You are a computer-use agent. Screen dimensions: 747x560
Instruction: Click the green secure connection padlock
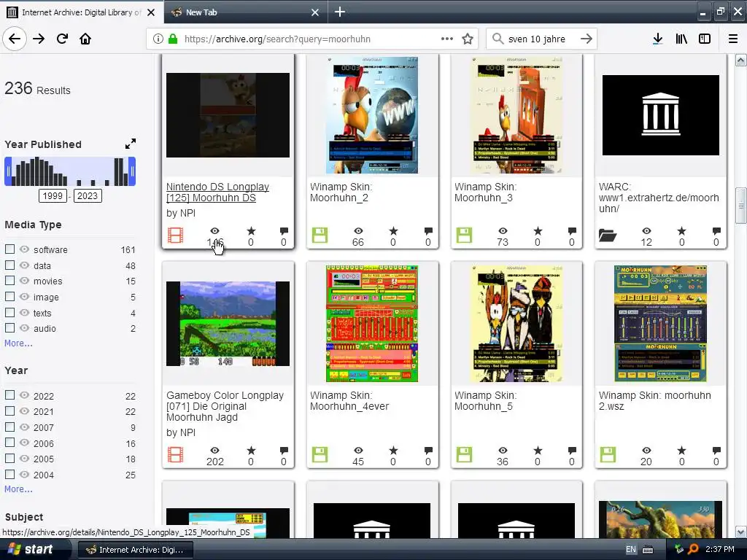pyautogui.click(x=174, y=39)
